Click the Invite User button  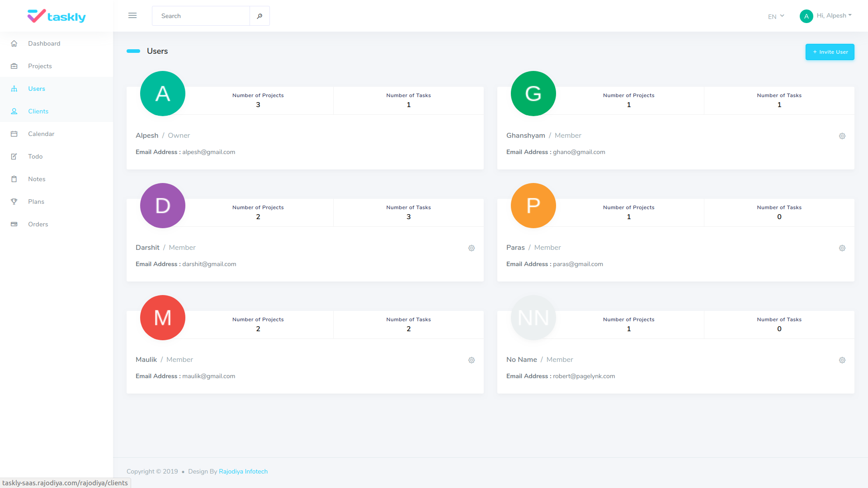[x=830, y=52]
